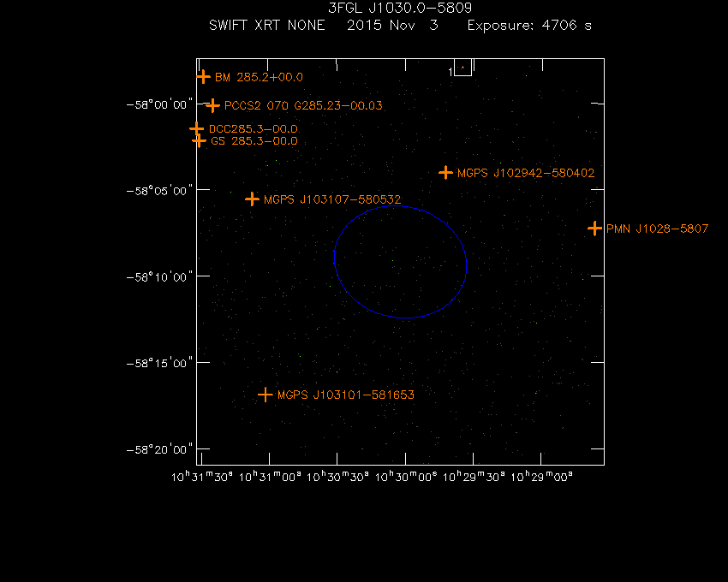Image resolution: width=728 pixels, height=582 pixels.
Task: Click the MGPS J103107-580532 cross marker
Action: click(x=252, y=199)
